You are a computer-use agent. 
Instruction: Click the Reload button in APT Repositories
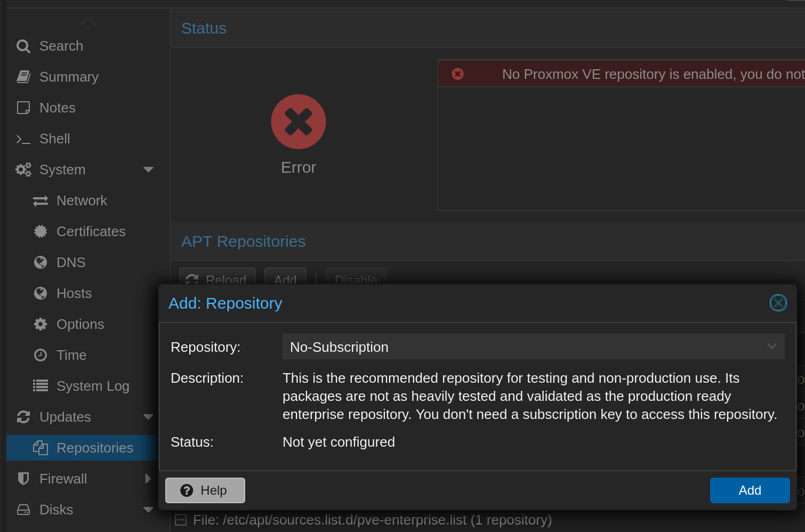(x=218, y=277)
